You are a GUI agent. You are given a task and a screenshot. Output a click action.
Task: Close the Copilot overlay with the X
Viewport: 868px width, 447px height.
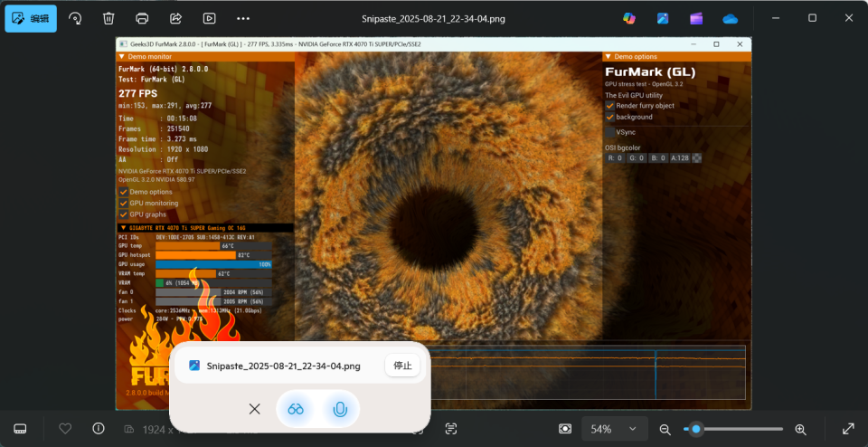tap(255, 409)
